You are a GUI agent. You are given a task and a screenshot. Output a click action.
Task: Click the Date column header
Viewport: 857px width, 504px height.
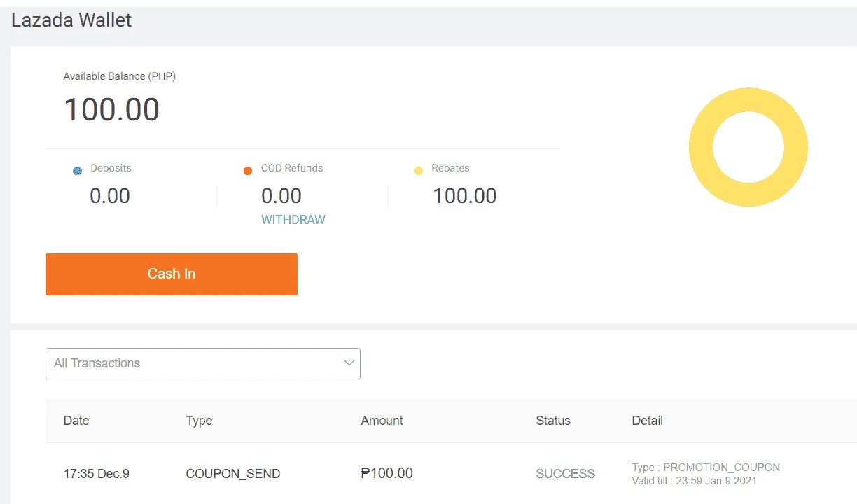[76, 421]
